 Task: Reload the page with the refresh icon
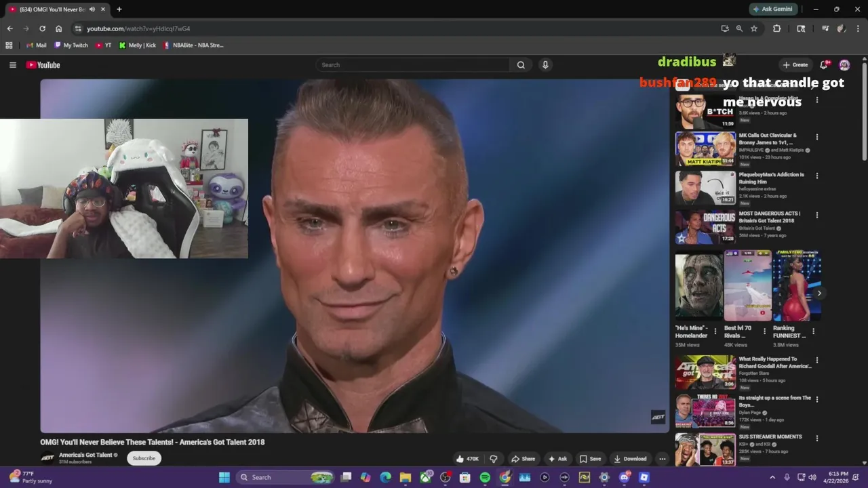tap(42, 28)
